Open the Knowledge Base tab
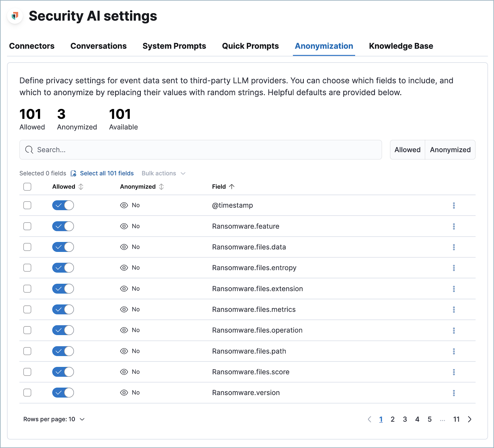 [x=401, y=46]
